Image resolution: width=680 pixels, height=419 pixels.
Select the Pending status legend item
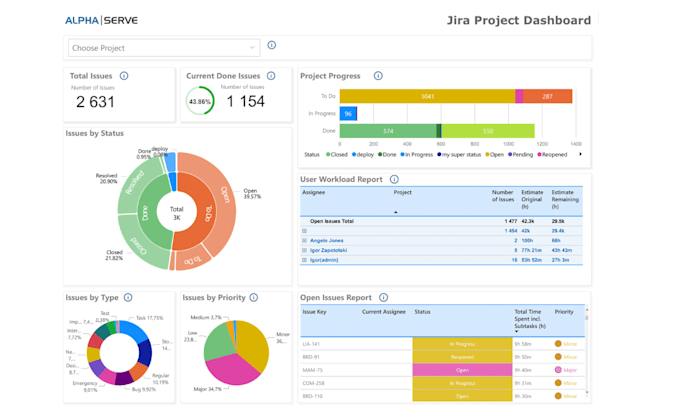(520, 155)
